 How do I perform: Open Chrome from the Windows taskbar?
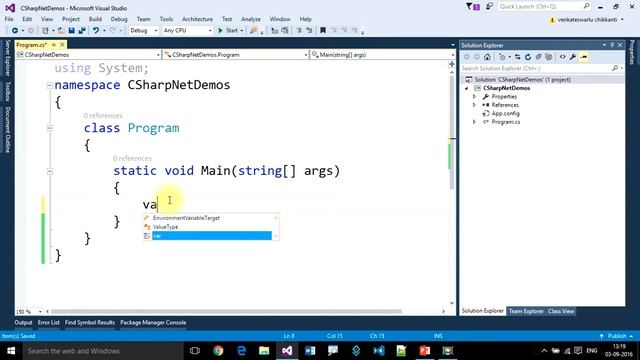tap(218, 351)
